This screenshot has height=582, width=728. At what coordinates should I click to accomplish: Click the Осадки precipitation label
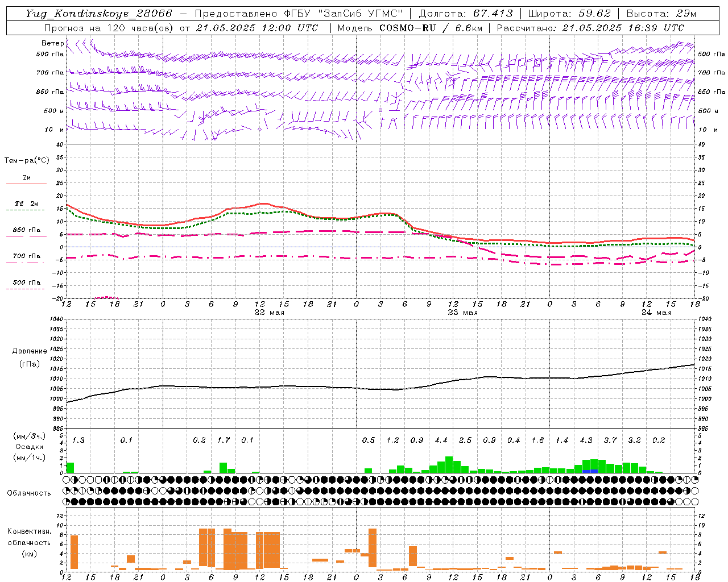30,447
